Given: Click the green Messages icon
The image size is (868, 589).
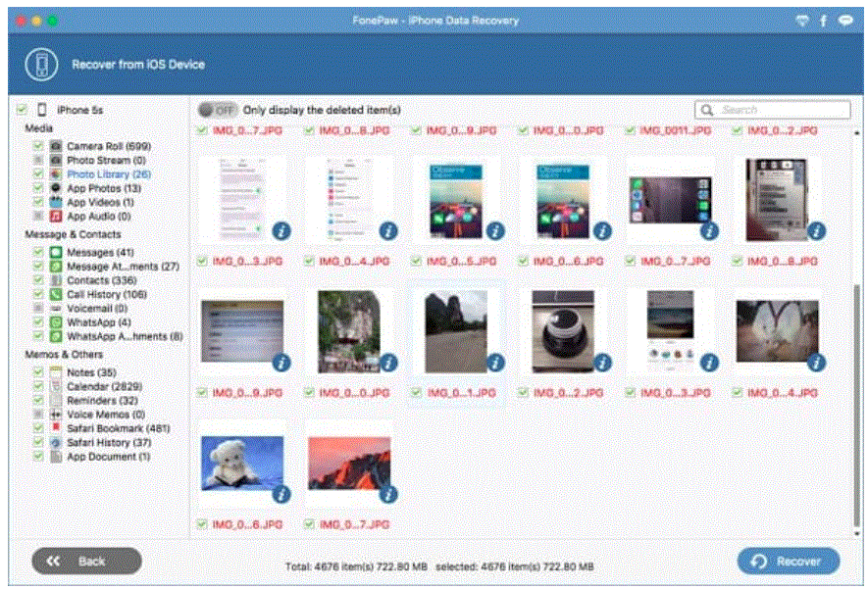Looking at the screenshot, I should tap(55, 252).
